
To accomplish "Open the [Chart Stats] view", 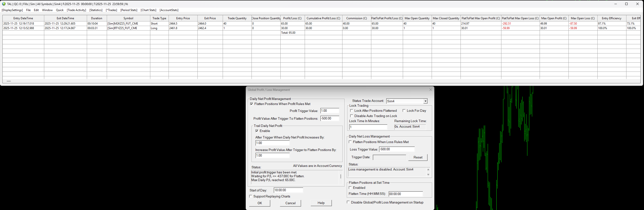I will (x=149, y=10).
